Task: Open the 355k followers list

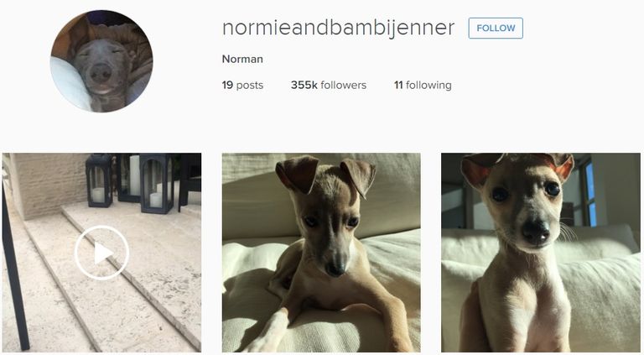Action: (329, 85)
